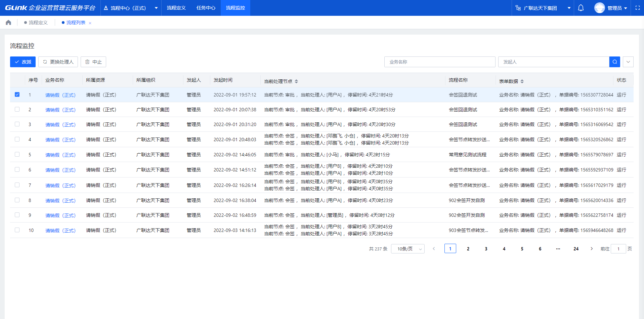Open the 管理员 user menu
This screenshot has height=319, width=644.
(x=617, y=8)
